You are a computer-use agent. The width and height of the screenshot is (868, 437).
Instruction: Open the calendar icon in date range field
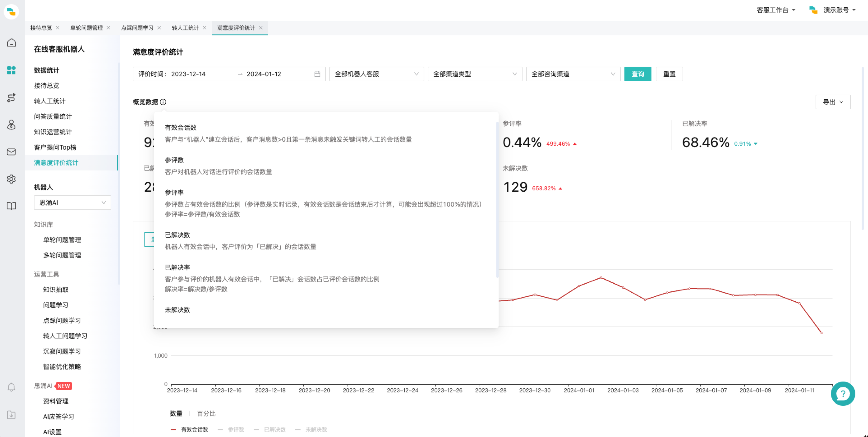tap(317, 74)
